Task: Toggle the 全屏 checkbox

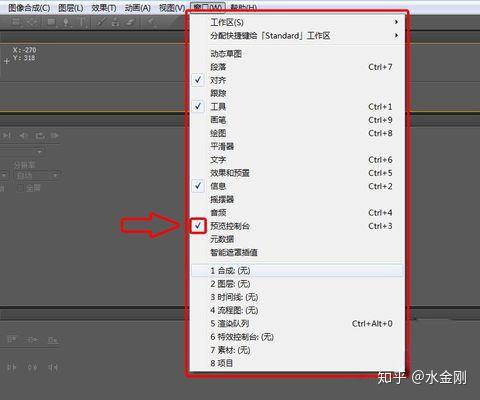Action: (x=21, y=188)
